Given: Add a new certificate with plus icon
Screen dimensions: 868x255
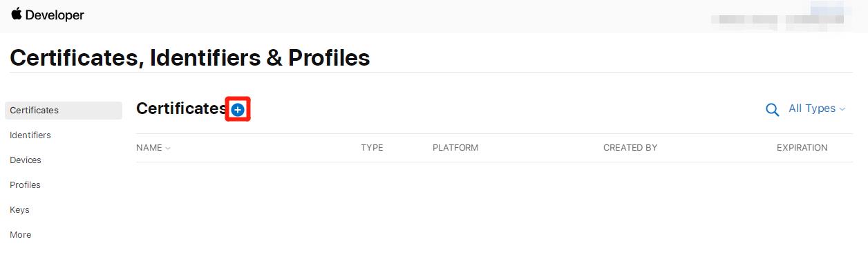Looking at the screenshot, I should (x=238, y=109).
